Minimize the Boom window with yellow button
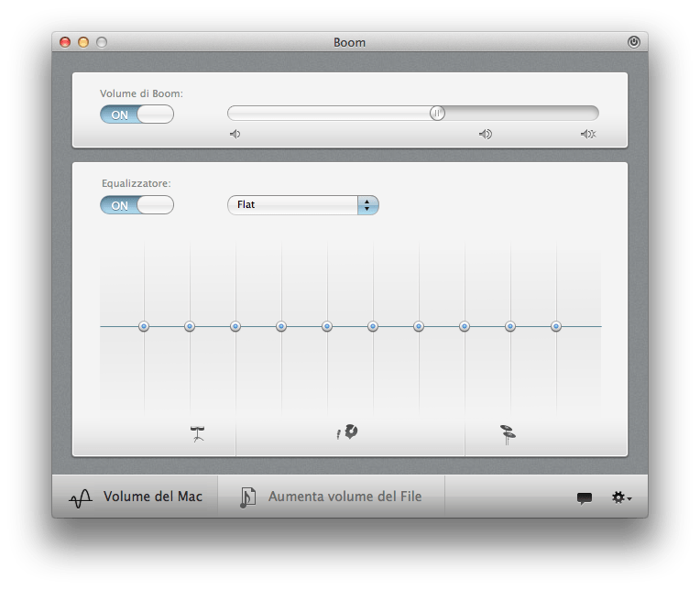The width and height of the screenshot is (700, 590). click(x=83, y=42)
